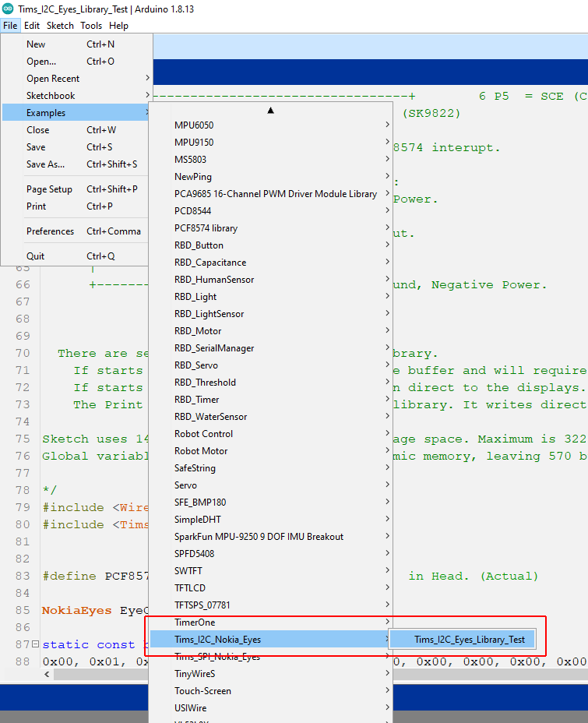The image size is (588, 723).
Task: Expand the MS5803 examples submenu
Action: tap(270, 160)
